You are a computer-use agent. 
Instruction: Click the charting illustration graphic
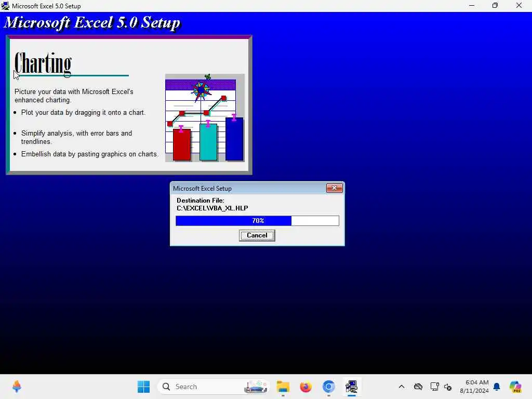[x=205, y=117]
